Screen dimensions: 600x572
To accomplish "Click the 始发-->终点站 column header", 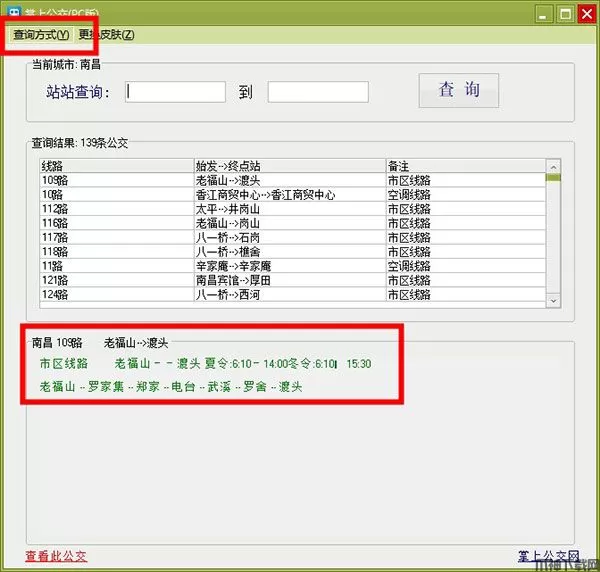I will point(290,166).
